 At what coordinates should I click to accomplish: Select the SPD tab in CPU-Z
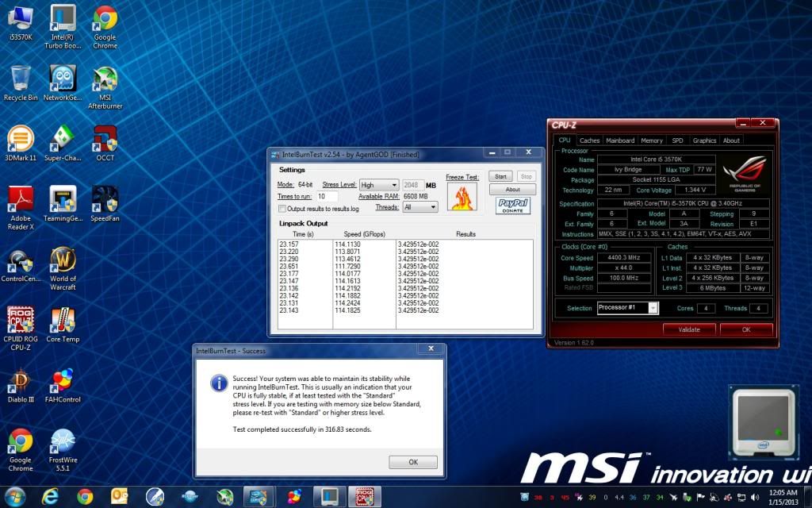tap(677, 140)
